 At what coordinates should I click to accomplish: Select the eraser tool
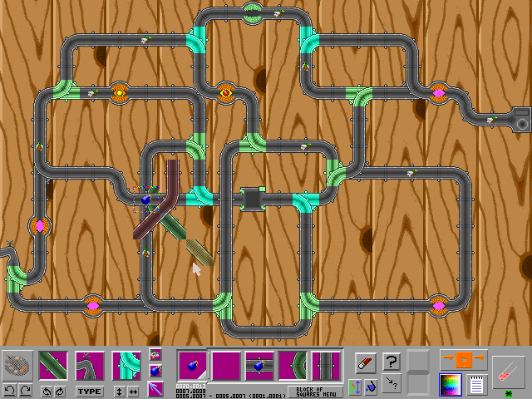tap(366, 362)
